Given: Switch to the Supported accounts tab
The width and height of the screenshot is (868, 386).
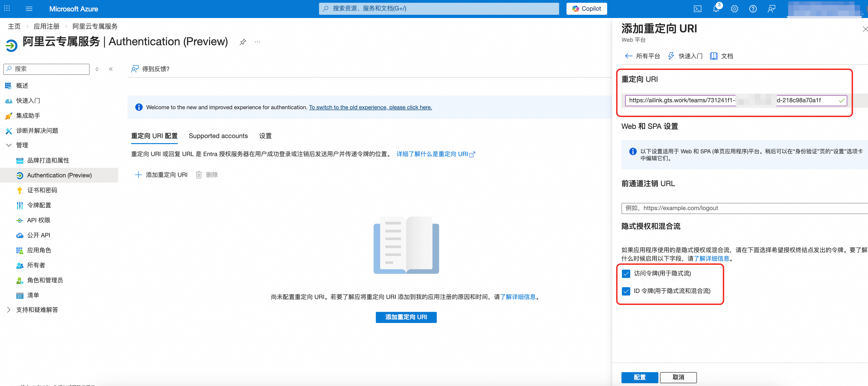Looking at the screenshot, I should coord(218,136).
